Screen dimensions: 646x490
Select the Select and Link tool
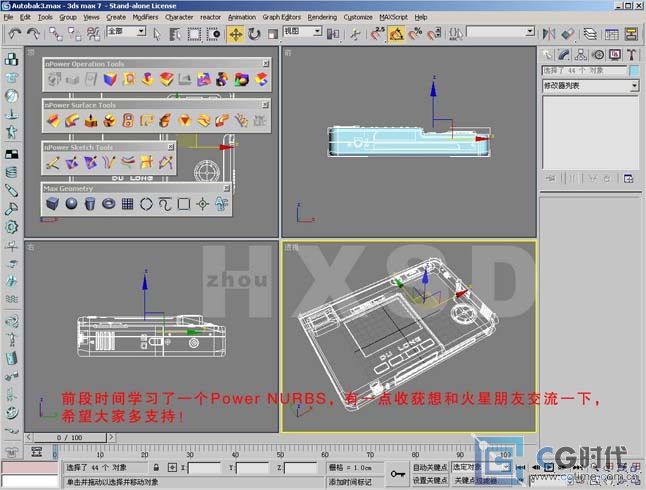(x=56, y=34)
